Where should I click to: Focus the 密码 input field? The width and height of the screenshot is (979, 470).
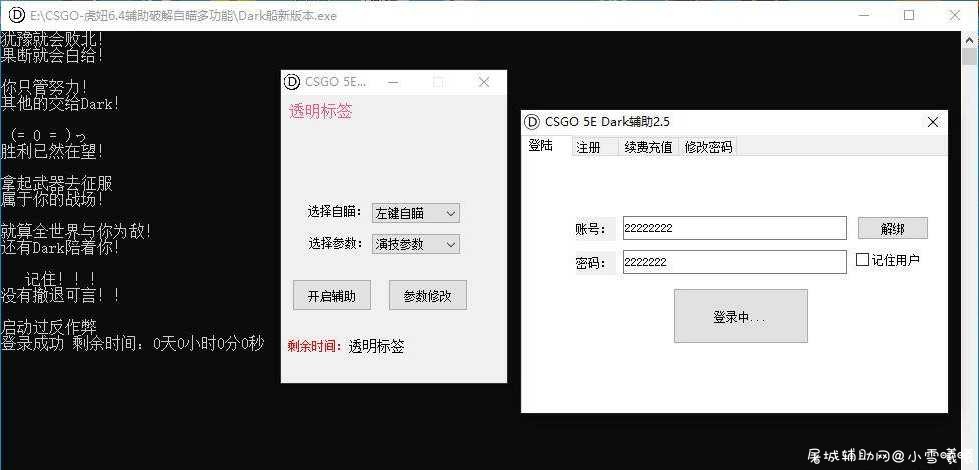(x=734, y=262)
